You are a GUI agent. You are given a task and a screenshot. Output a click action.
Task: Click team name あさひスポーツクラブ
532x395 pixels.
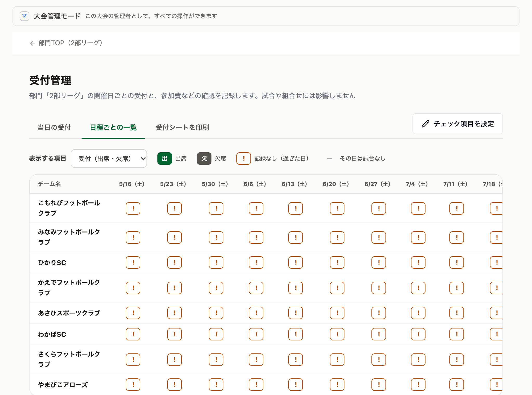(69, 313)
